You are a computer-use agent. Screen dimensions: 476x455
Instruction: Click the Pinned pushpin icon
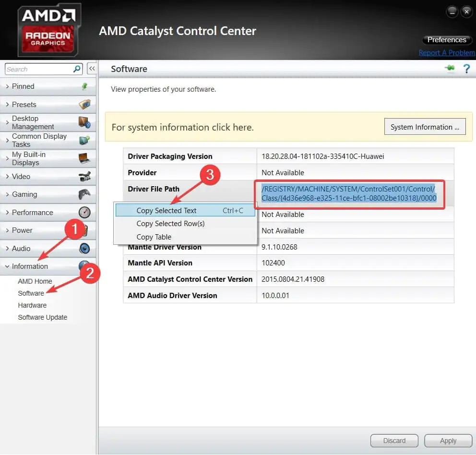pyautogui.click(x=85, y=86)
